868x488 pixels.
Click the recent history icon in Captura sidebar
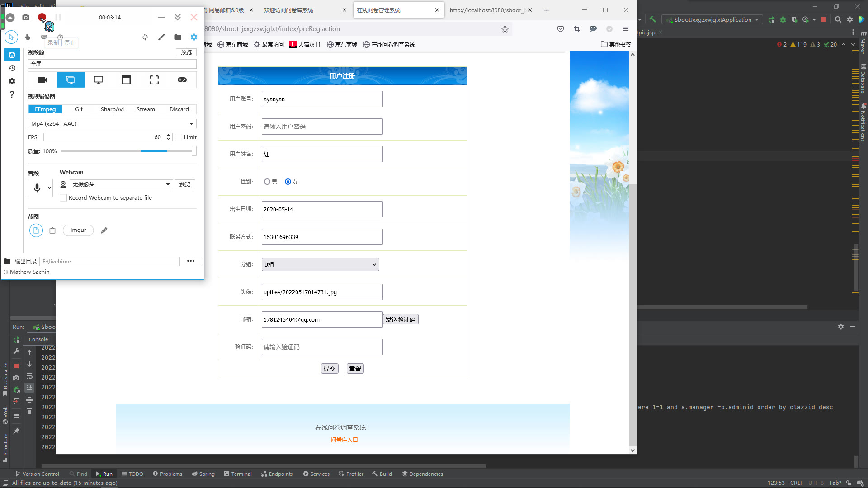coord(12,68)
